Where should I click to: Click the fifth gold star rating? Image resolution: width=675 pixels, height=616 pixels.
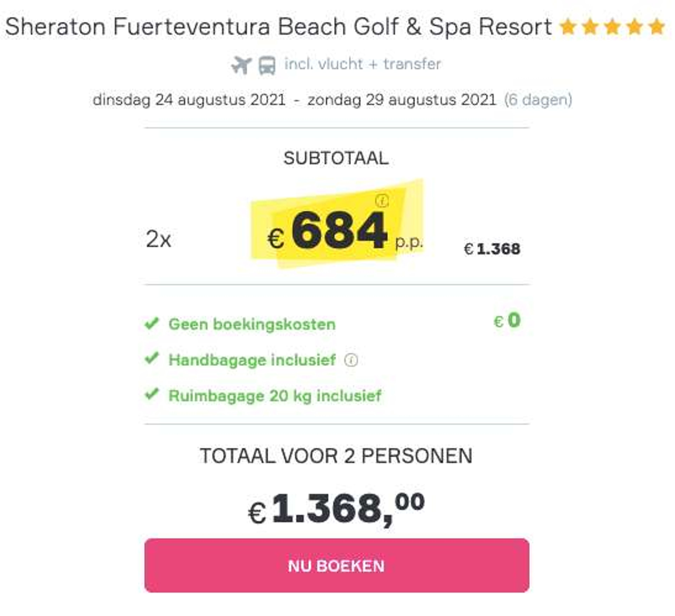click(656, 27)
